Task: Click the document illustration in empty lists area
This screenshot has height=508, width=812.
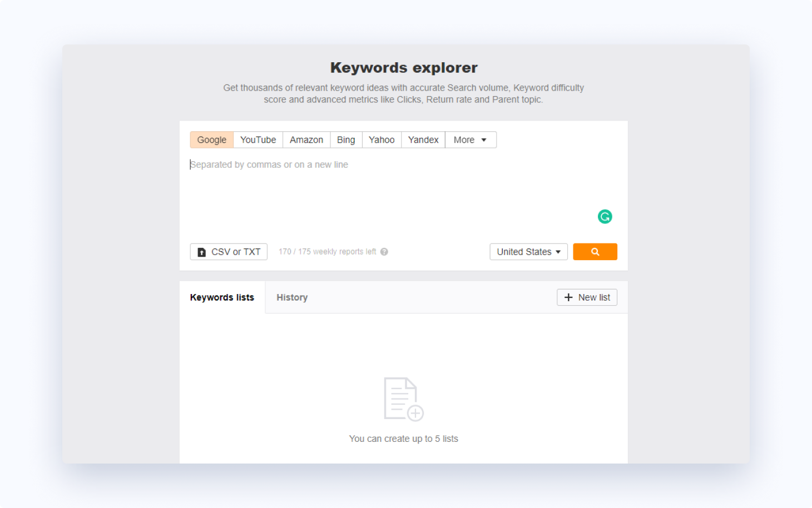Action: [x=403, y=398]
